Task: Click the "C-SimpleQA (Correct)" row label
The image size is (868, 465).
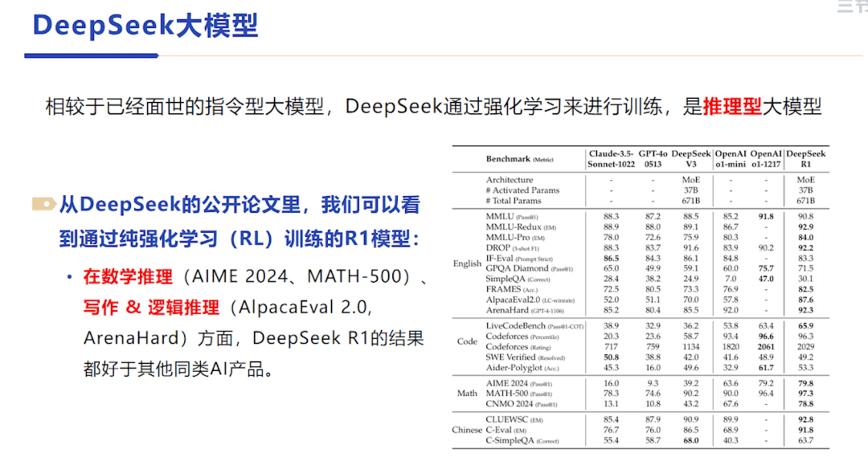Action: coord(522,441)
